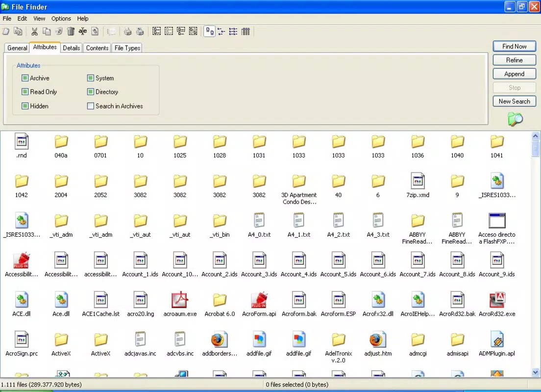Toggle the Hidden attribute checkbox
The width and height of the screenshot is (541, 392).
pyautogui.click(x=25, y=106)
